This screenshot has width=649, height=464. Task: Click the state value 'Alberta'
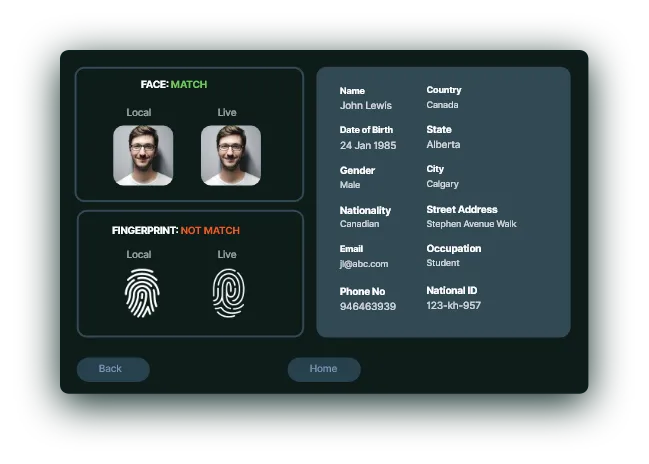tap(443, 144)
